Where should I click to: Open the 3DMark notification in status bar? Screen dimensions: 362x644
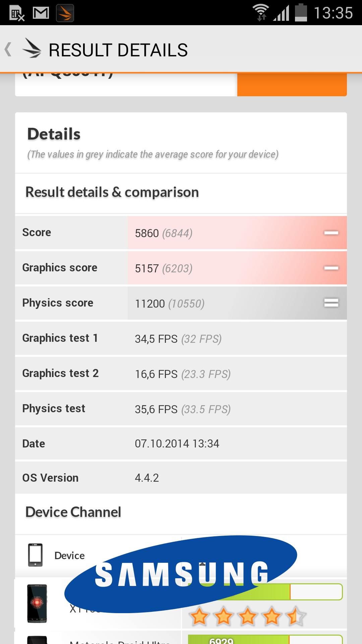click(x=65, y=13)
